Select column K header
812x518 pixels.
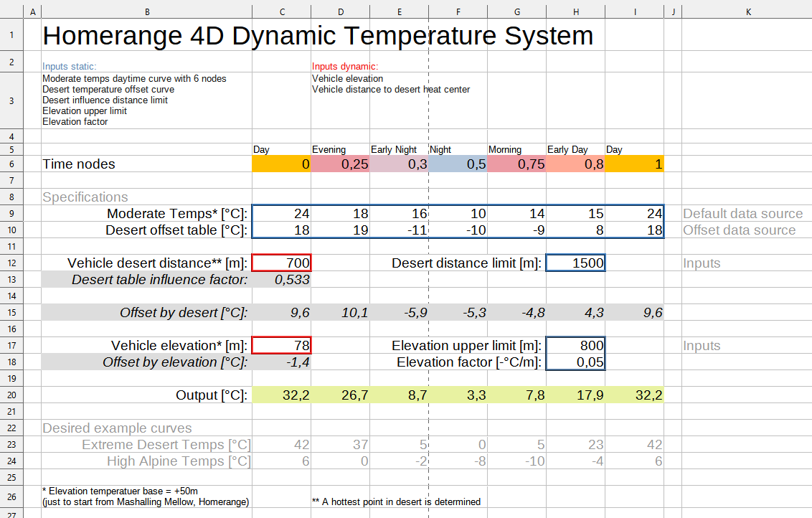click(748, 12)
